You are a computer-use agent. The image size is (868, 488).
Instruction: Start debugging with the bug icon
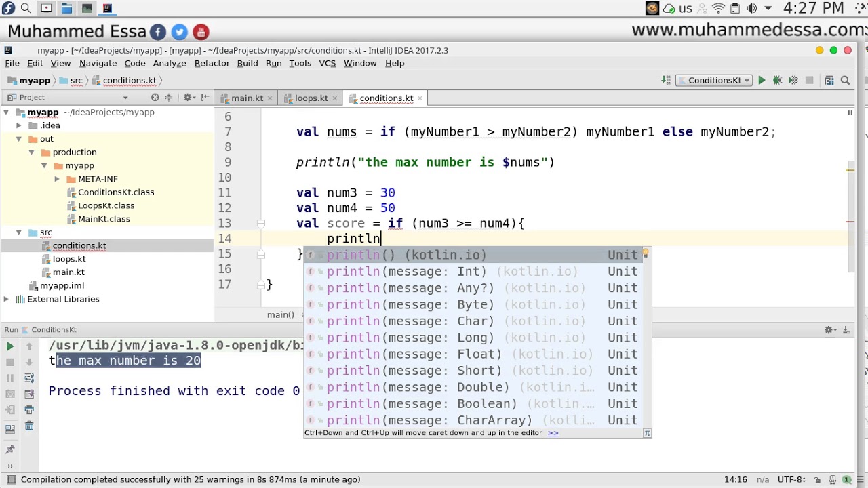[x=777, y=81]
